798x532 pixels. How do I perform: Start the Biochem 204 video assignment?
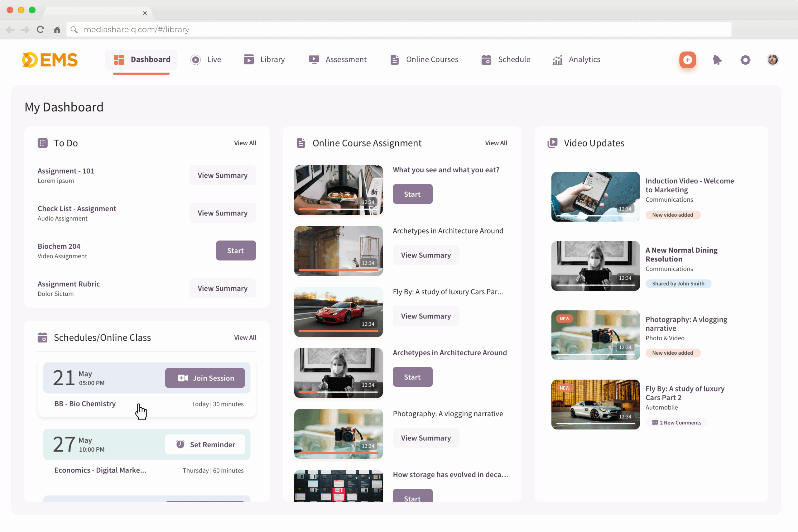point(236,251)
